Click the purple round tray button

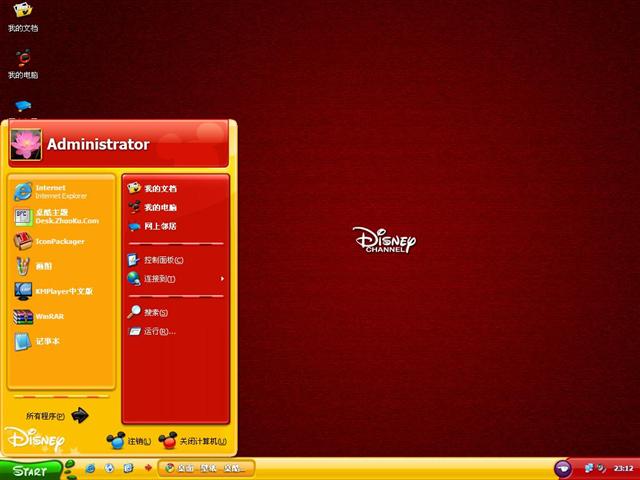point(562,469)
